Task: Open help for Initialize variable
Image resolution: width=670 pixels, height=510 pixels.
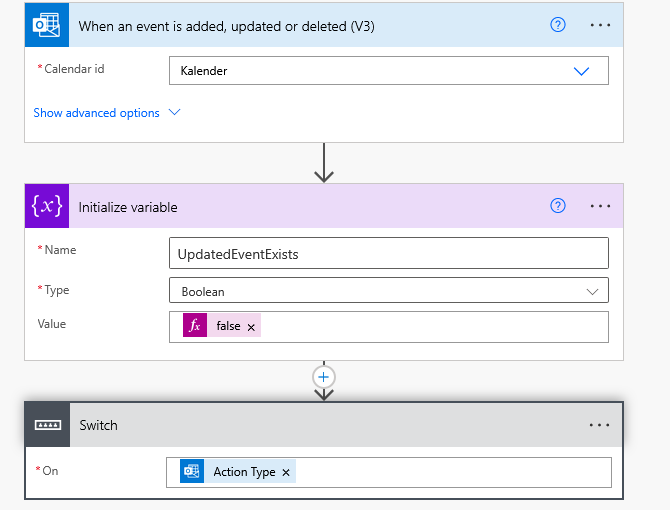Action: [x=558, y=206]
